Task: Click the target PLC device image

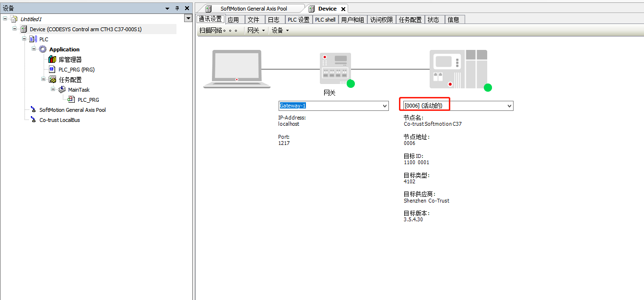Action: point(458,69)
